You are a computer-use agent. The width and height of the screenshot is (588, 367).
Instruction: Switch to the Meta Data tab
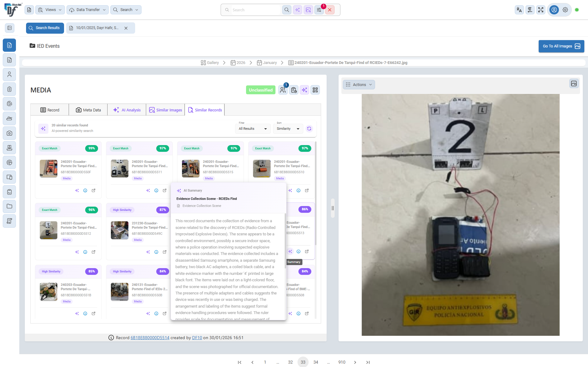click(88, 110)
